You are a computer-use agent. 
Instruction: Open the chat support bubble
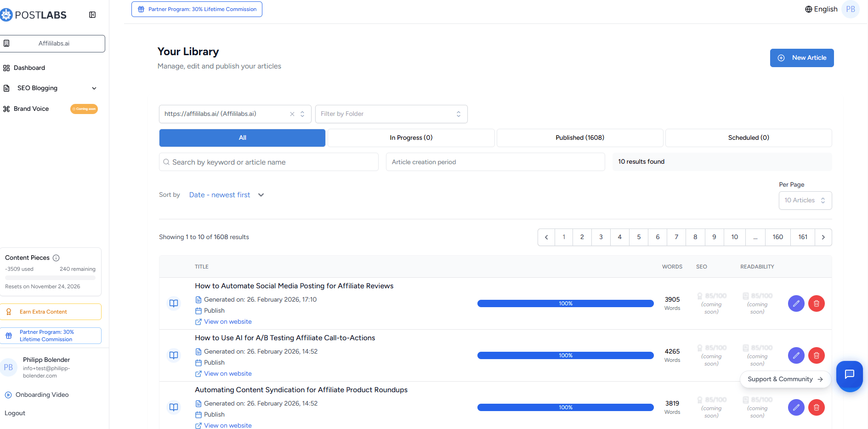click(849, 374)
